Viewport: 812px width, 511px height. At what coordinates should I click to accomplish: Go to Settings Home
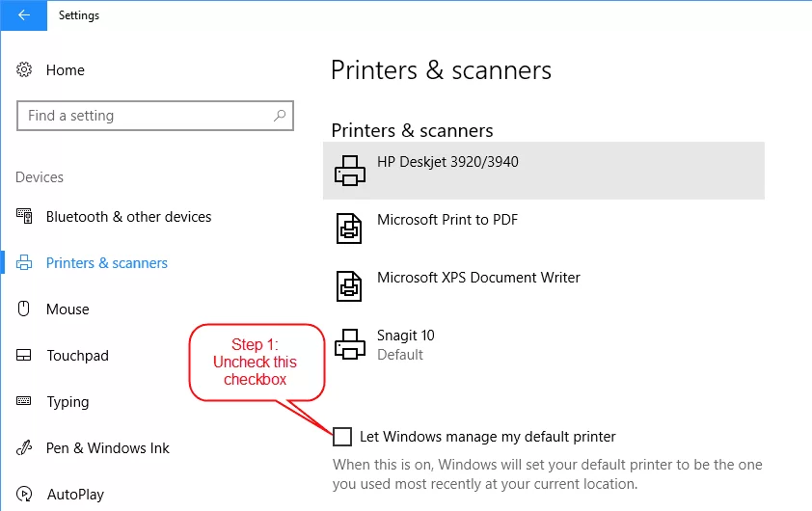coord(66,69)
